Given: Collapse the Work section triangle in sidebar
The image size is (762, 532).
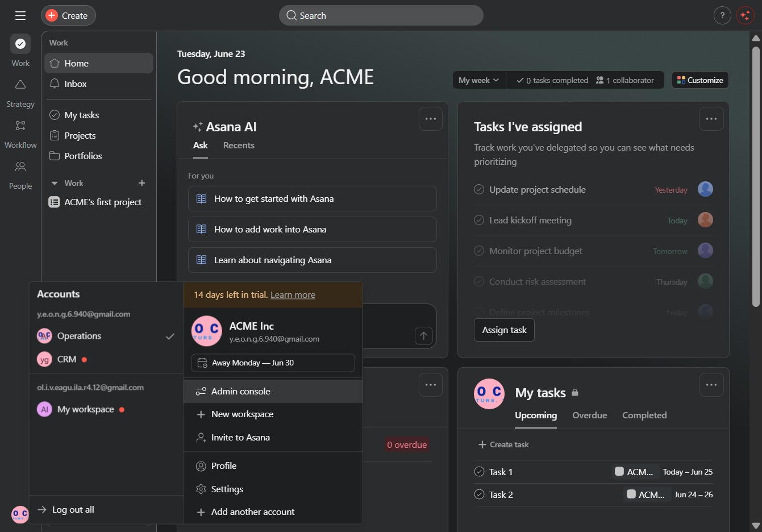Looking at the screenshot, I should (55, 183).
